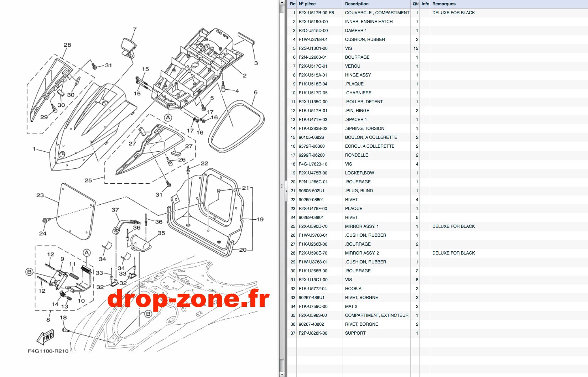Click the N° pièce column header
The image size is (588, 377).
(319, 4)
